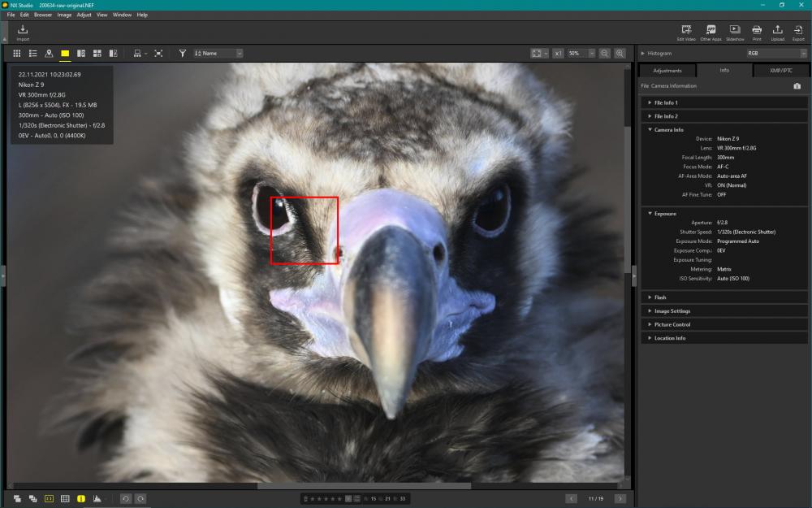Select the yellow single image viewer mode

[x=65, y=54]
